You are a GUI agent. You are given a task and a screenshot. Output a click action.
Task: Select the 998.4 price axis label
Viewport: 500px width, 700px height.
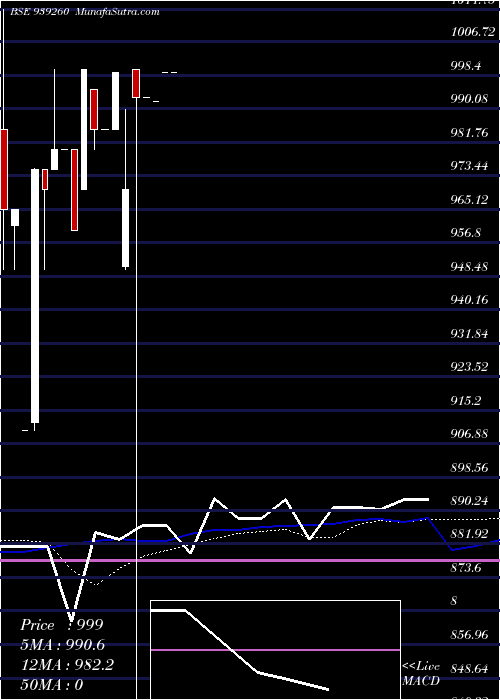tap(466, 66)
